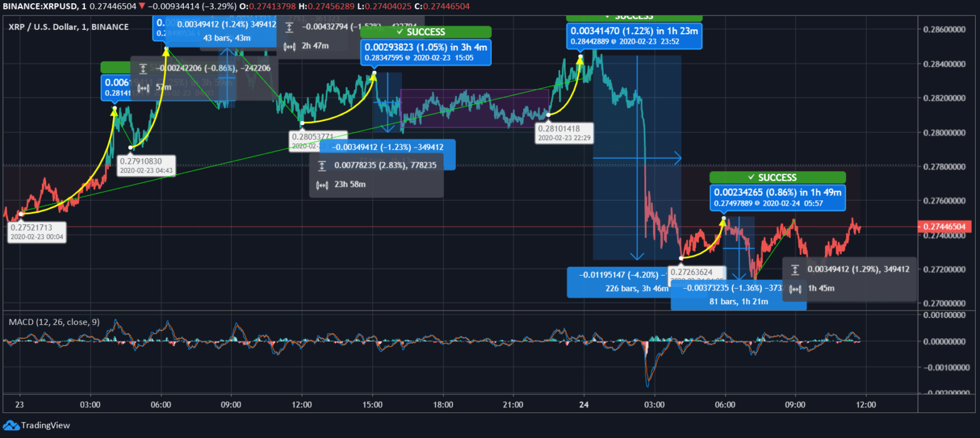Screen dimensions: 980x438
Task: Select the 0.00349412 (1.29%), 349412 measurement value
Action: (858, 269)
